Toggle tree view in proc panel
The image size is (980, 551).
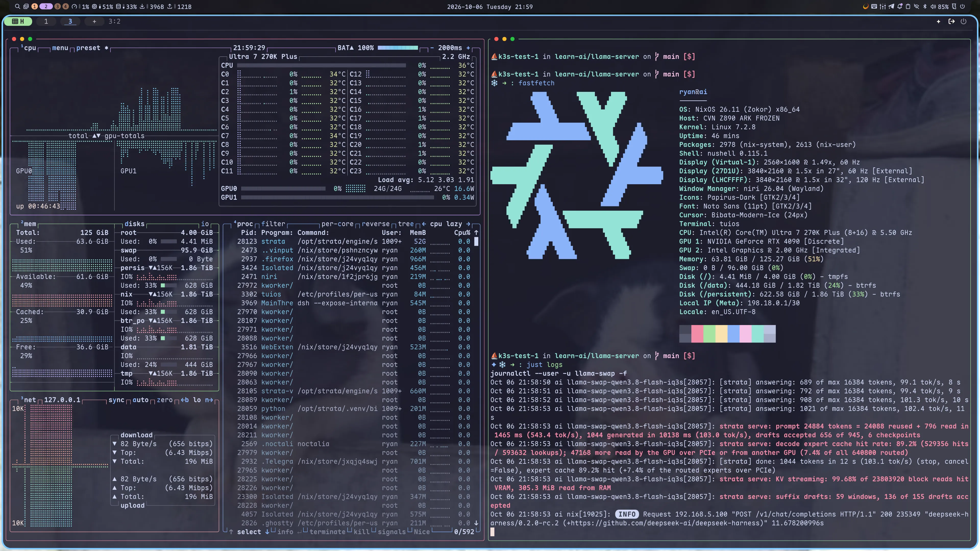406,224
